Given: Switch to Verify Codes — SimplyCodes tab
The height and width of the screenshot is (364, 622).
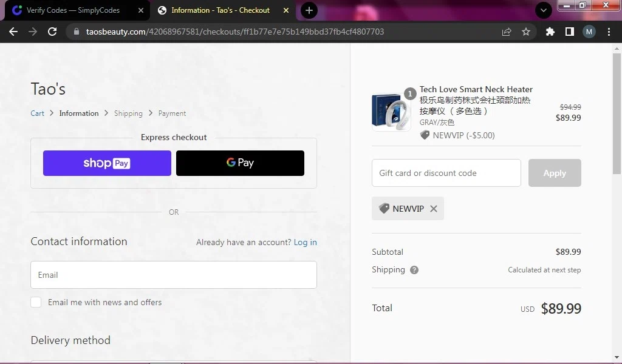Looking at the screenshot, I should [73, 10].
